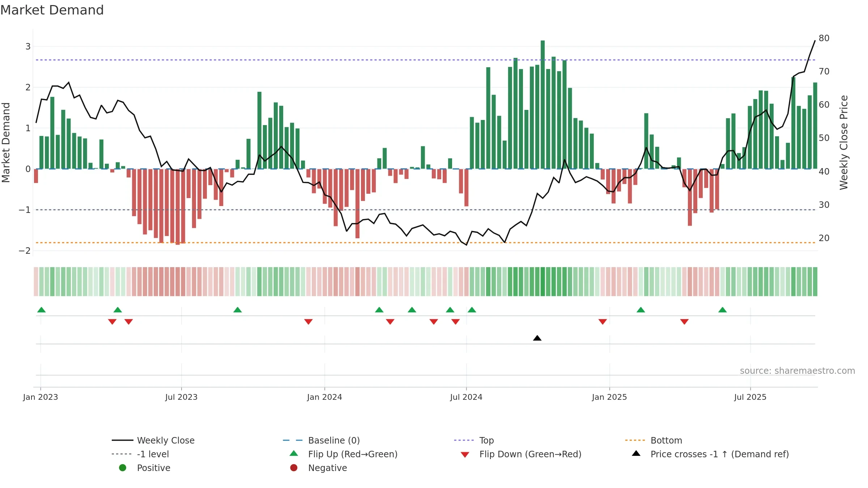
Task: Click the Weekly Close Price axis label
Action: tap(844, 142)
